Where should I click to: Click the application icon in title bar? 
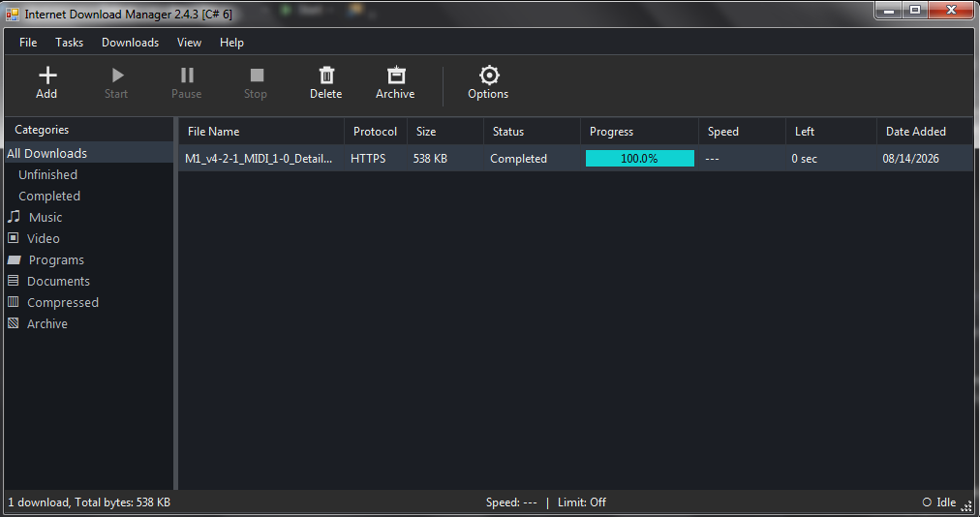[12, 14]
